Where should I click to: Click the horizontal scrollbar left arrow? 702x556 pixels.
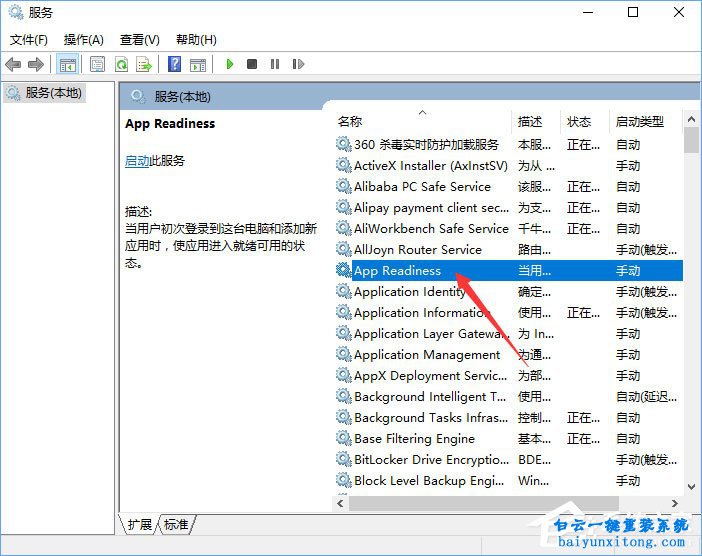(340, 503)
